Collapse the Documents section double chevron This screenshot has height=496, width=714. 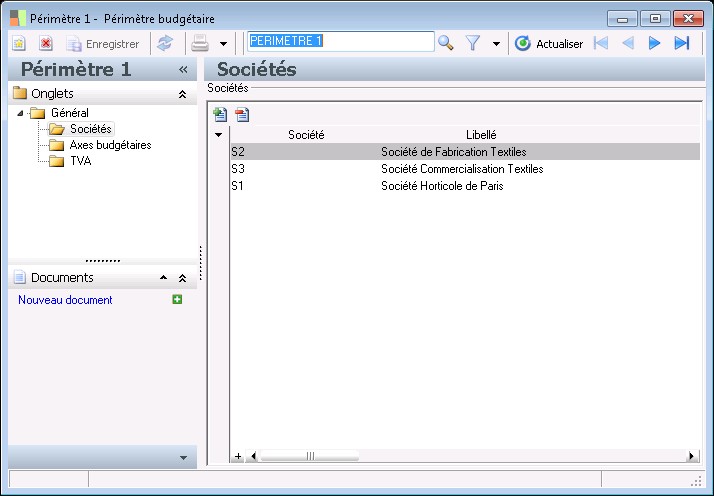(x=183, y=278)
